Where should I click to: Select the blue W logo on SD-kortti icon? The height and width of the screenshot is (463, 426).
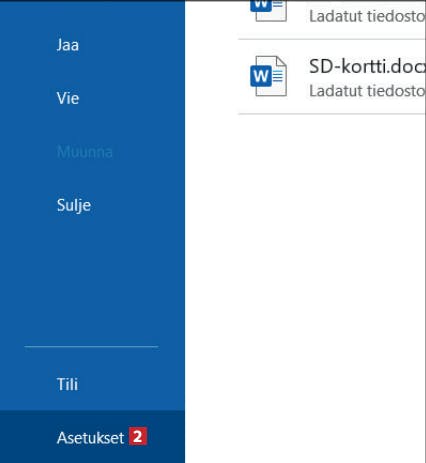261,77
